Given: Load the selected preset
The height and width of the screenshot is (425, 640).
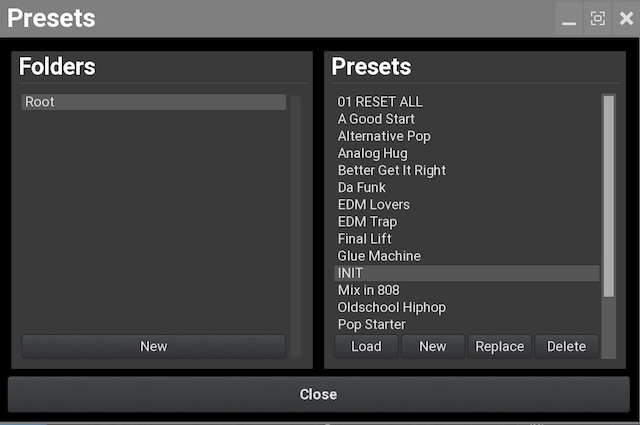Looking at the screenshot, I should point(366,346).
